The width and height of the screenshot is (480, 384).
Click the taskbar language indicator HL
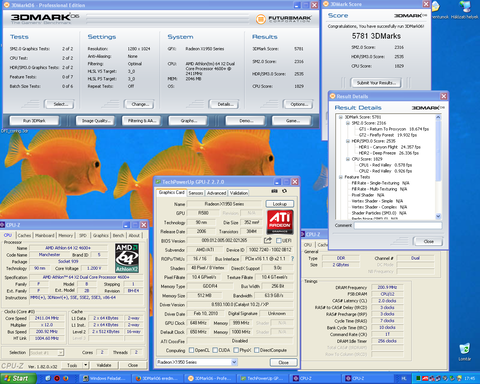click(404, 378)
